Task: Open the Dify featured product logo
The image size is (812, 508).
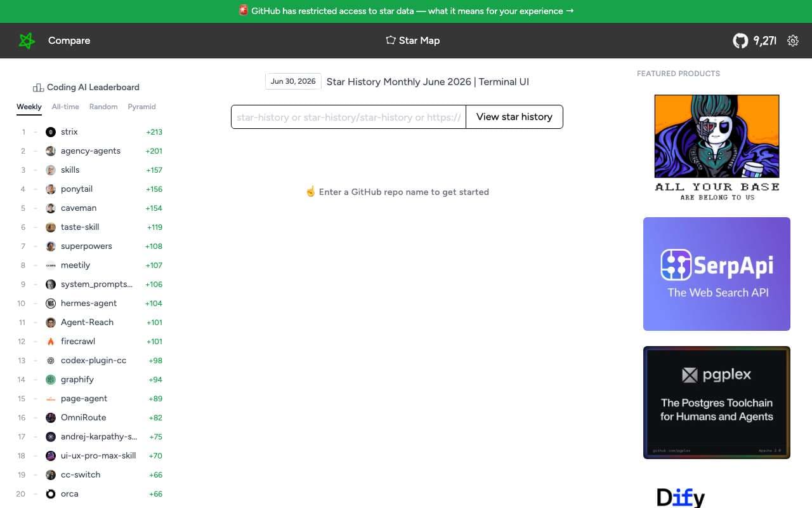Action: click(x=681, y=497)
